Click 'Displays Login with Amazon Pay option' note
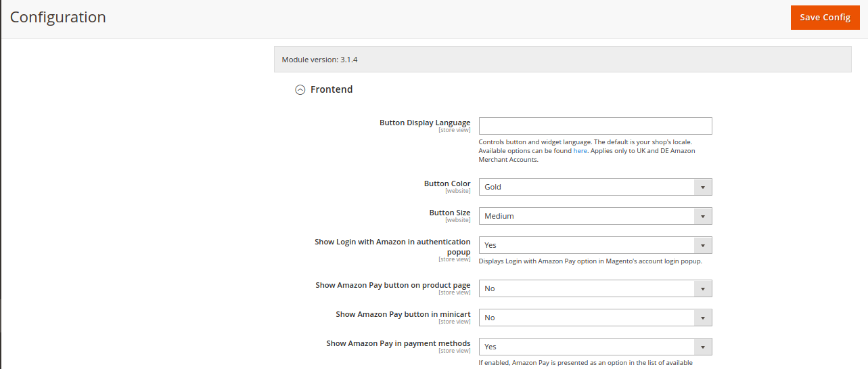Viewport: 868px width, 369px height. coord(590,261)
